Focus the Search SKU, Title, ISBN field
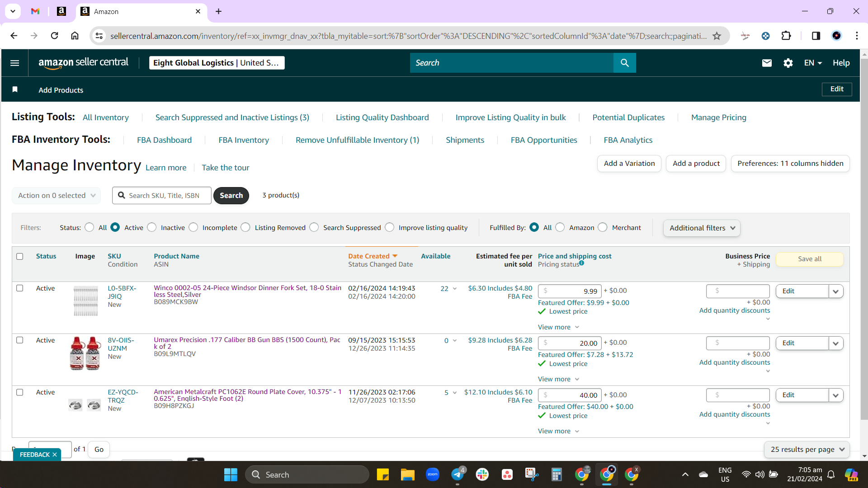Viewport: 868px width, 488px height. (x=162, y=196)
